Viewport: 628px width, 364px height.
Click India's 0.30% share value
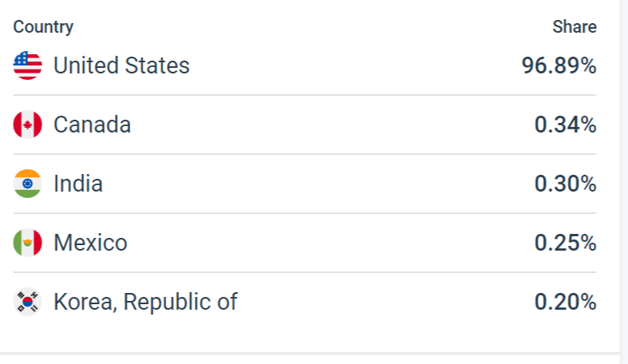click(x=566, y=184)
